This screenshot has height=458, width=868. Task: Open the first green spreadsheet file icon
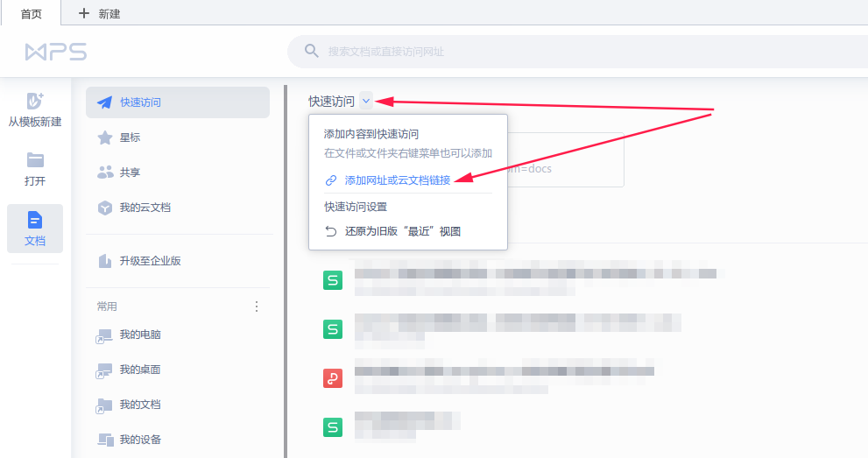point(333,280)
